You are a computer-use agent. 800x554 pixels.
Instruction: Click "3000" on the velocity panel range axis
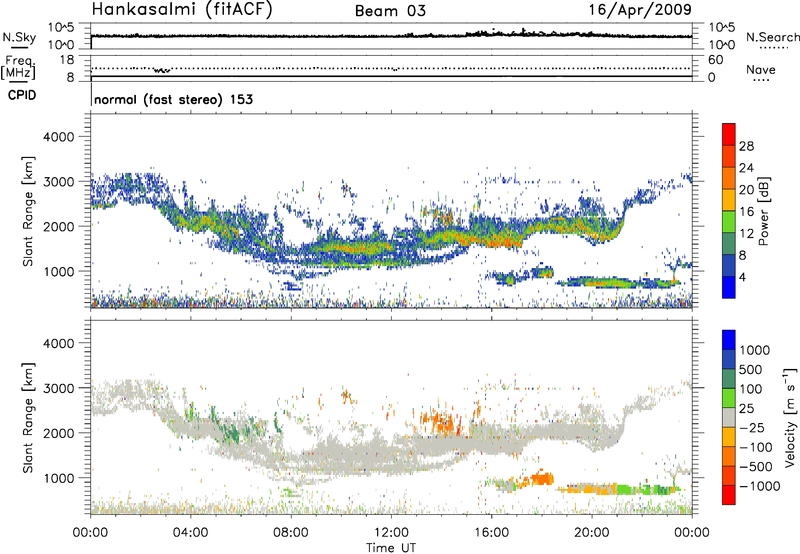58,388
